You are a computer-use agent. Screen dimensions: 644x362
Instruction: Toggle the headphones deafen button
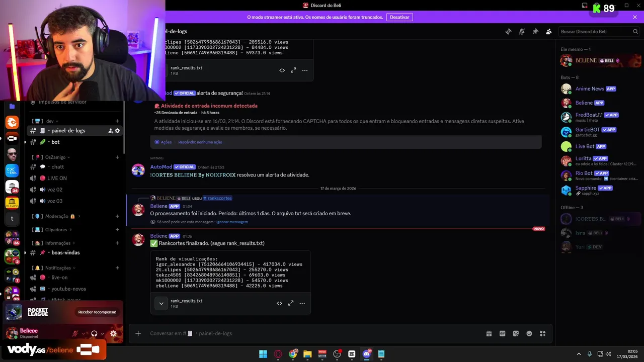[x=94, y=333]
